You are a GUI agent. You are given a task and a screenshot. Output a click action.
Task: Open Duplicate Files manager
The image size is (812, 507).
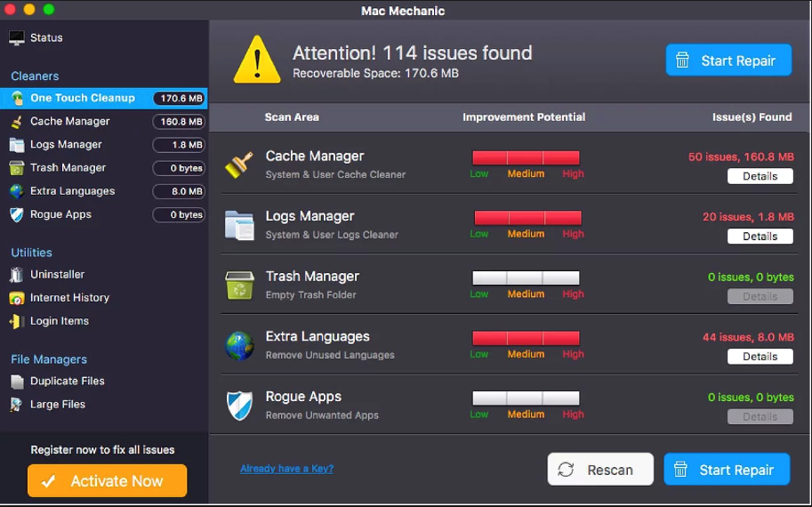coord(67,381)
